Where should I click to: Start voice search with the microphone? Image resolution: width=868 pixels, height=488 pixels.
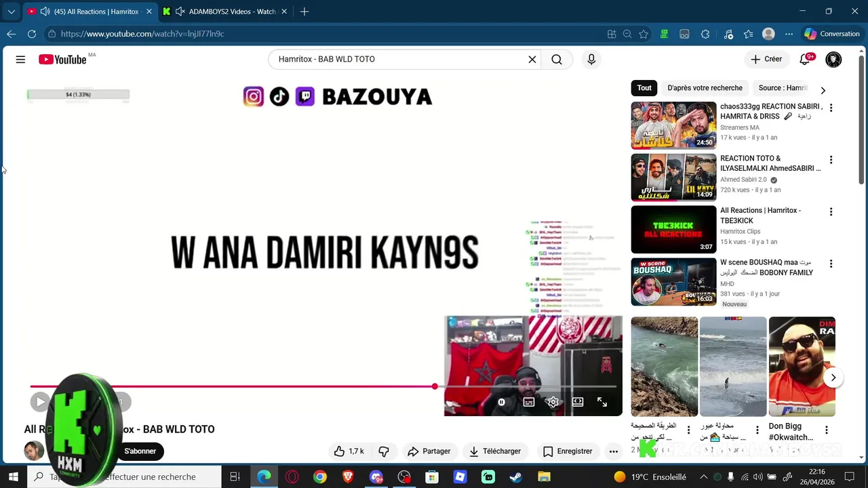click(x=591, y=60)
